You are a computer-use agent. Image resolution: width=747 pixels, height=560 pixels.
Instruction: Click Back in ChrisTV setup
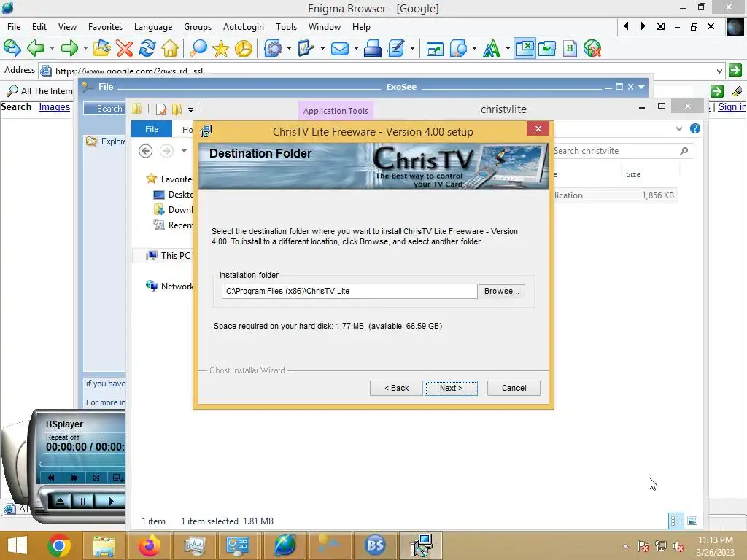[396, 388]
